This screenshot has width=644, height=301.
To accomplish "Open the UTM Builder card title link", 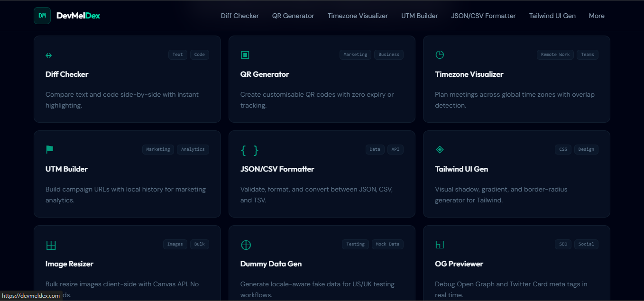I will 66,169.
